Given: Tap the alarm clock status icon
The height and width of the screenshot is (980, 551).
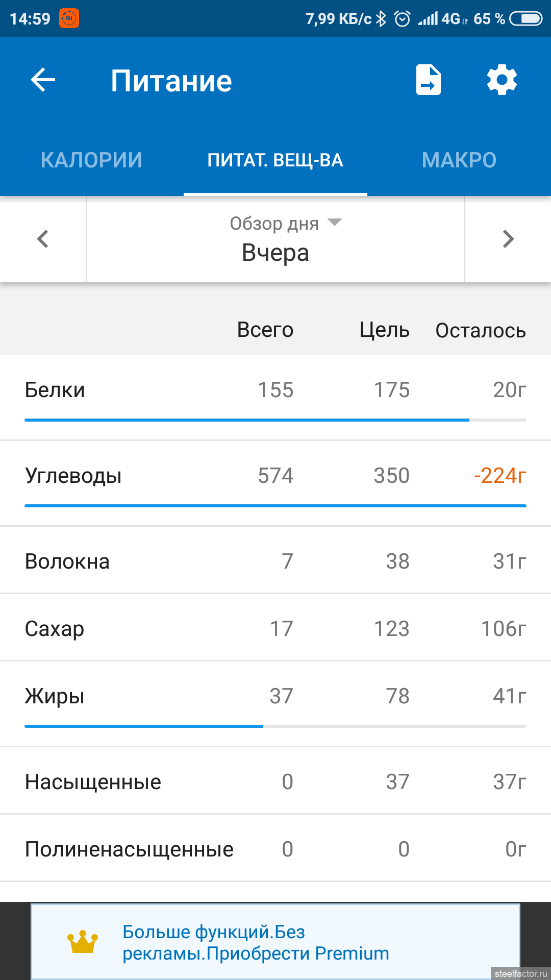Looking at the screenshot, I should [x=403, y=19].
